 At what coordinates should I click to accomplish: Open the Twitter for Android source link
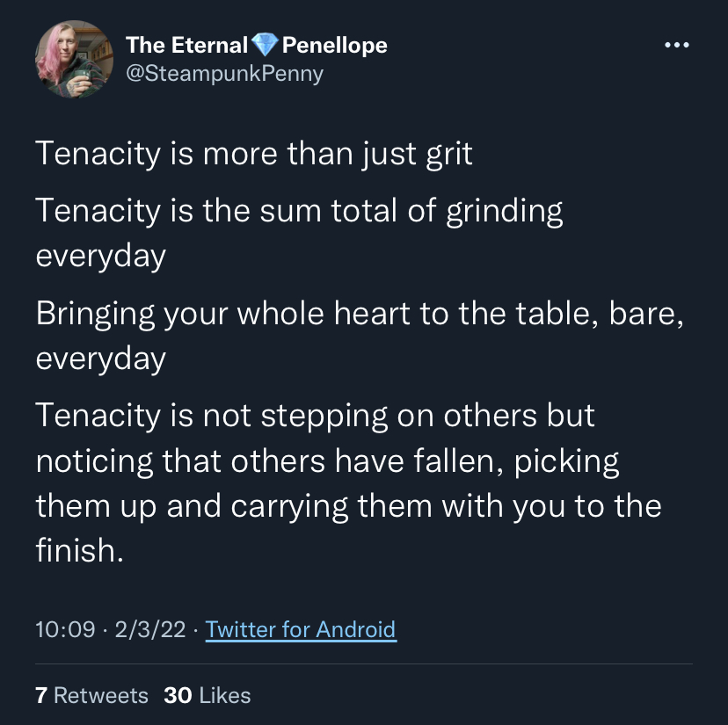[x=301, y=630]
